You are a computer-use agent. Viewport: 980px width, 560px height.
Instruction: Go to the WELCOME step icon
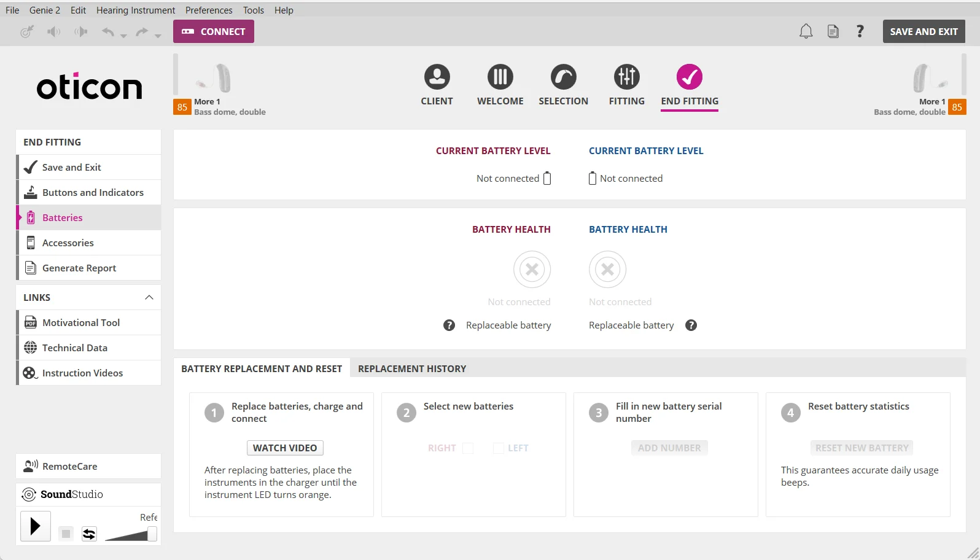pos(500,77)
